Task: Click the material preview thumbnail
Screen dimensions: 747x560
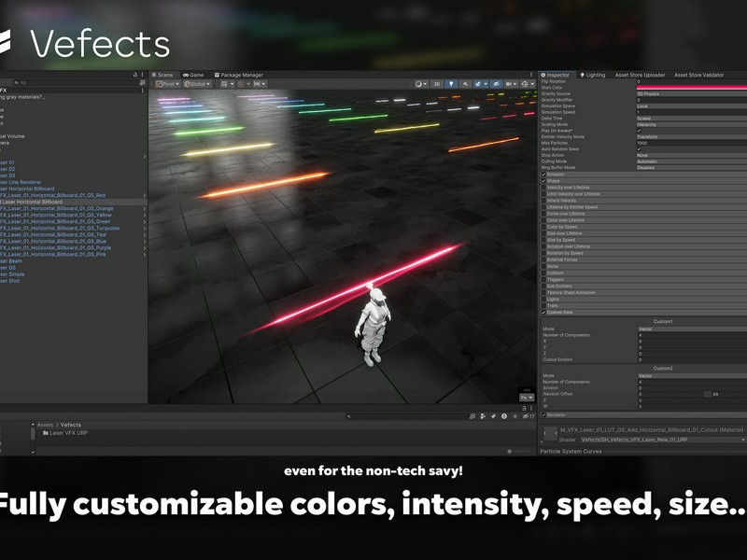Action: (x=550, y=434)
